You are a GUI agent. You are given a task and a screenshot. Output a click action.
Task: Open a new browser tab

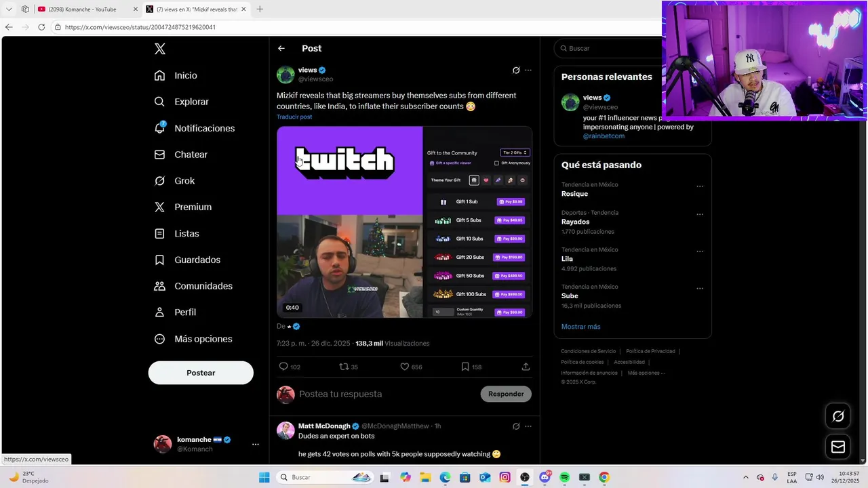[260, 9]
